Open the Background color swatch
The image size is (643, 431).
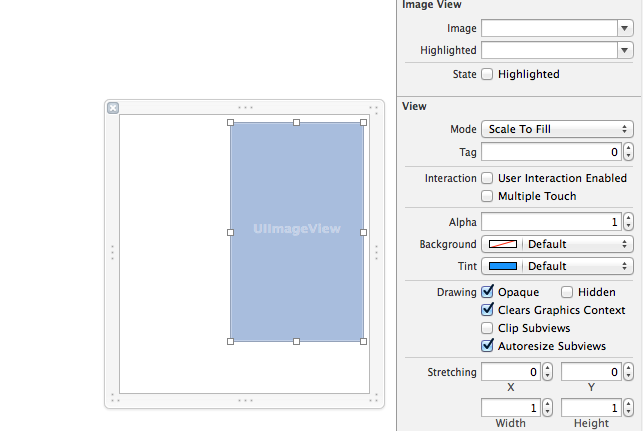(x=503, y=244)
